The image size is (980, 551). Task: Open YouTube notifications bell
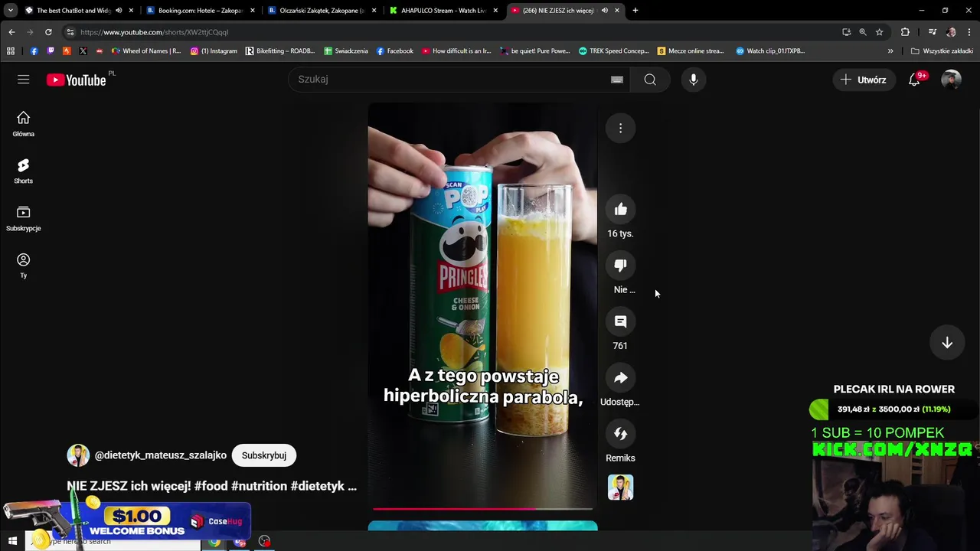(914, 80)
